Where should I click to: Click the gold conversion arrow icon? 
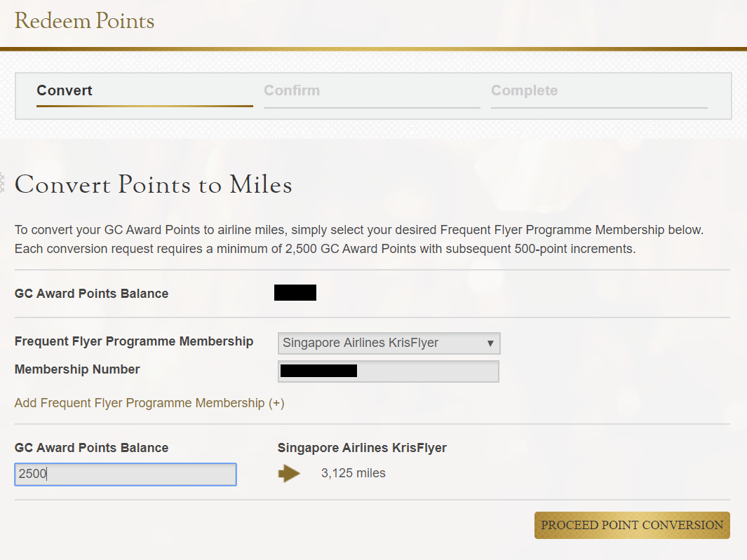point(289,473)
